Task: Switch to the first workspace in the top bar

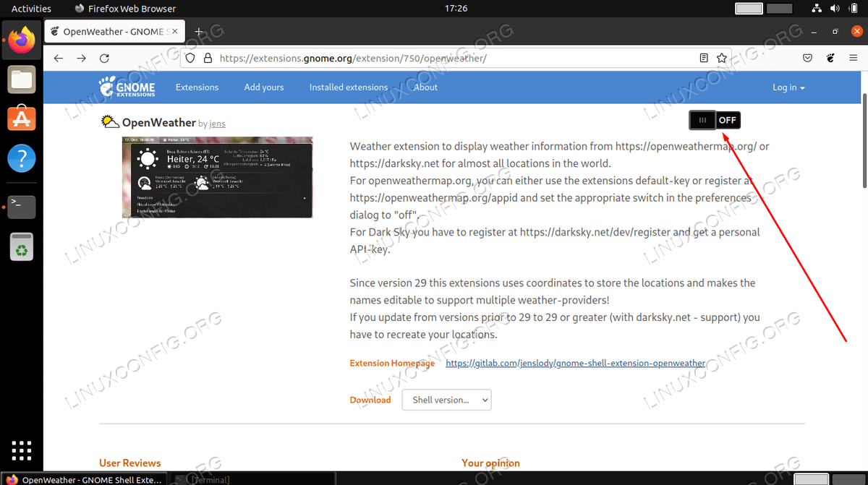Action: point(749,9)
